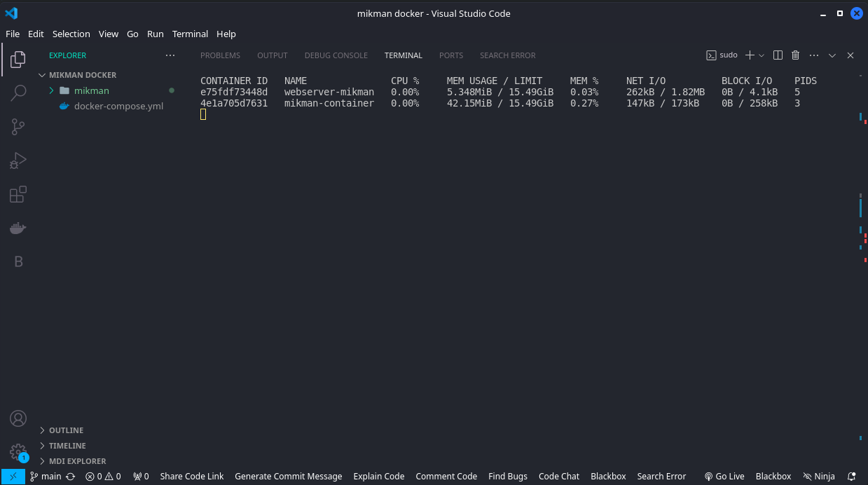The width and height of the screenshot is (868, 485).
Task: Open Explorer views and more actions ellipsis
Action: click(170, 55)
